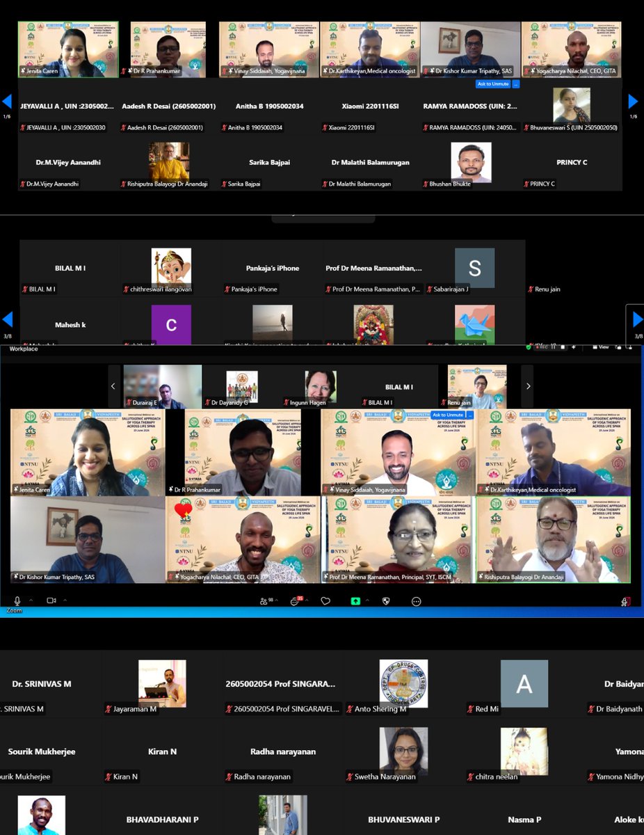Click Ask to Unmute in top gallery
644x835 pixels.
(x=493, y=83)
